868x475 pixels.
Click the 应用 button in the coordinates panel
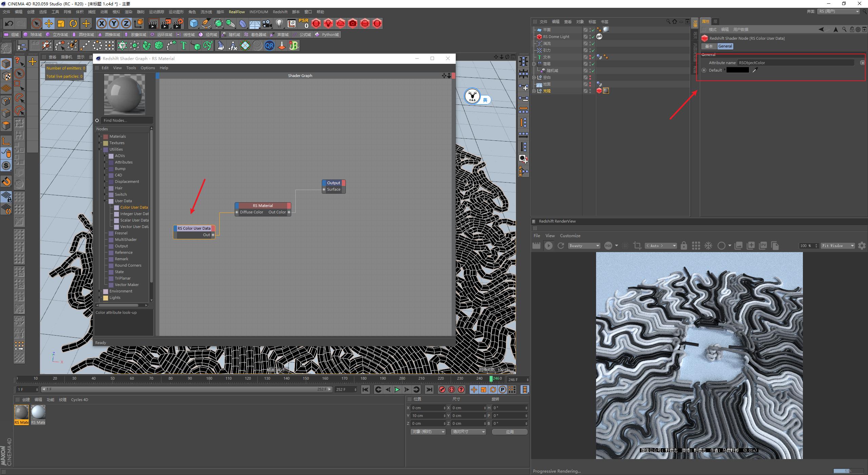coord(510,432)
